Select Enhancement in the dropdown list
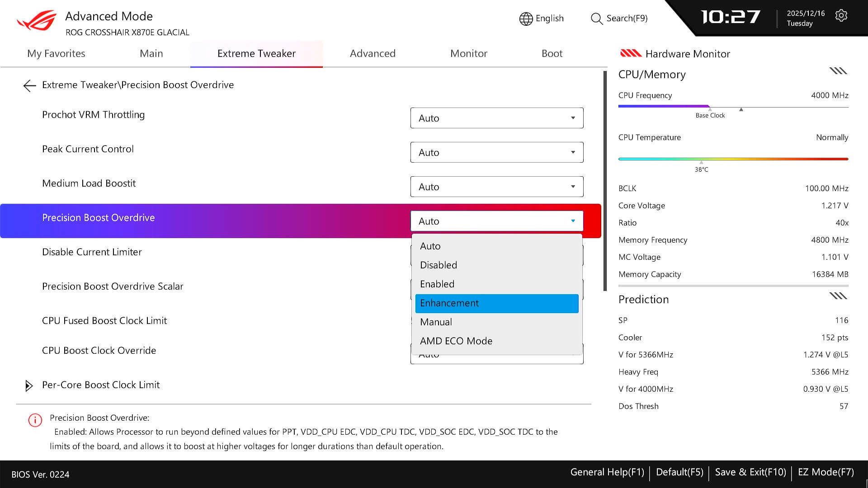Image resolution: width=868 pixels, height=488 pixels. point(496,303)
